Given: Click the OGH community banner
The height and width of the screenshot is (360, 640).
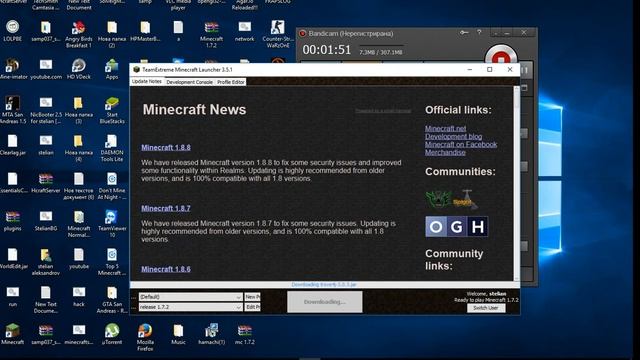Looking at the screenshot, I should coord(457,227).
